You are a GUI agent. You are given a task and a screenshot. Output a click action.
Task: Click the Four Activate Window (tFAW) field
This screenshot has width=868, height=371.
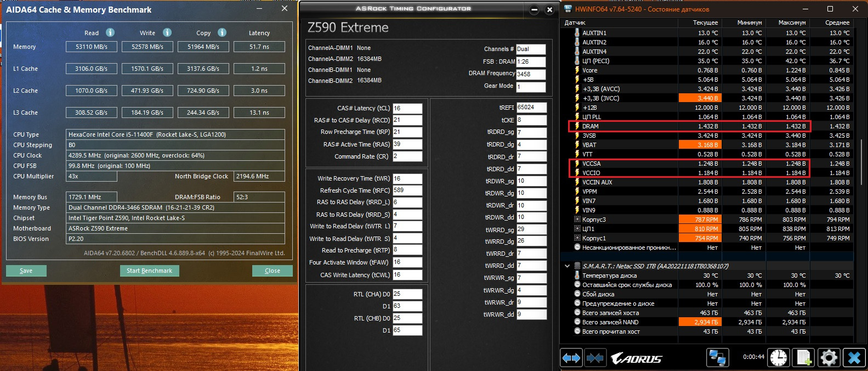pyautogui.click(x=407, y=262)
